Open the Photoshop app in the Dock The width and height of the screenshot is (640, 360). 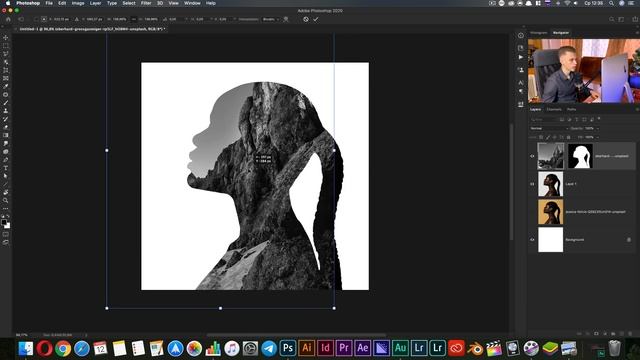(288, 348)
